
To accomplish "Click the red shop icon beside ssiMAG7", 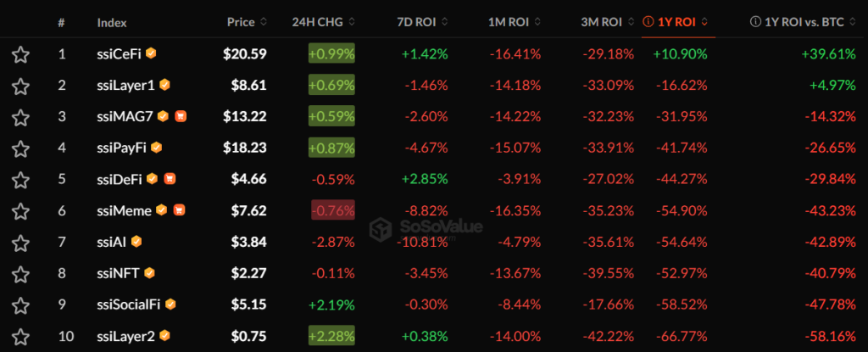I will [x=181, y=116].
